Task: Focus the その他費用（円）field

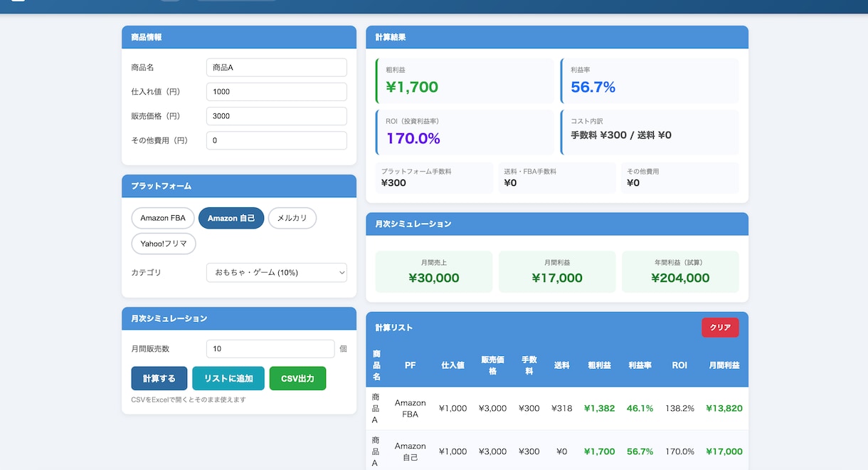Action: [277, 140]
